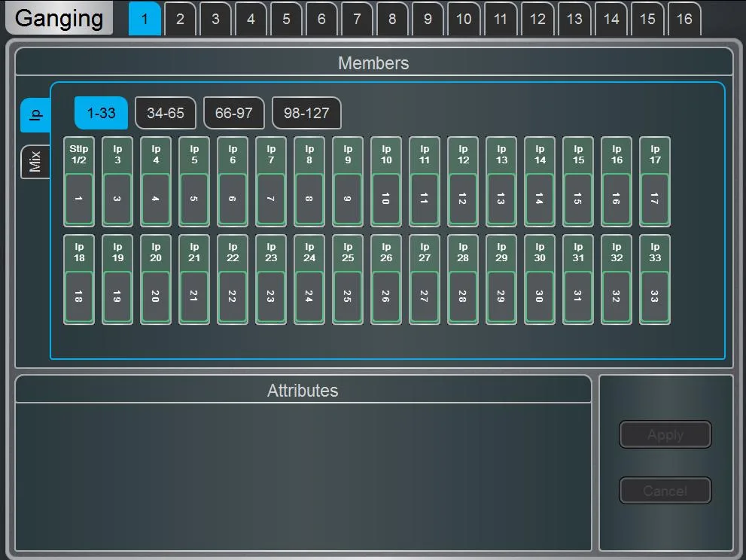
Task: Toggle Ip 12 channel membership
Action: pos(463,181)
